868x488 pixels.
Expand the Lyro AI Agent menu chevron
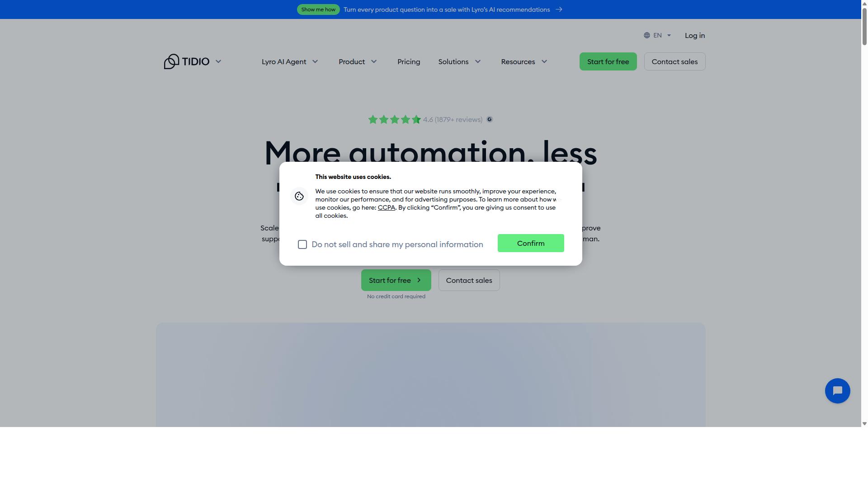315,61
